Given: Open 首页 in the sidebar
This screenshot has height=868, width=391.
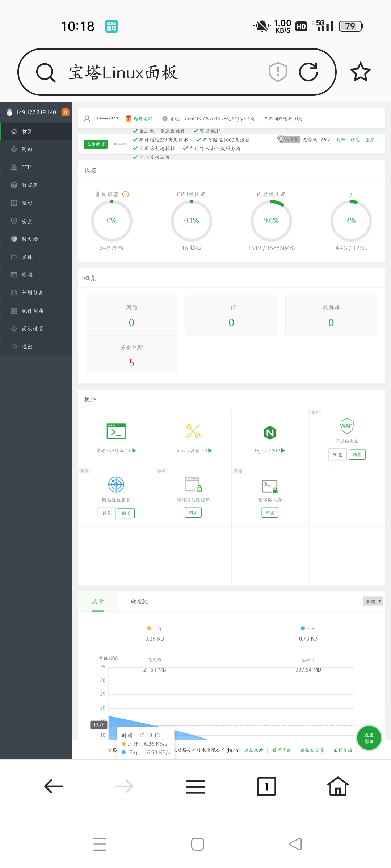Looking at the screenshot, I should pyautogui.click(x=36, y=131).
